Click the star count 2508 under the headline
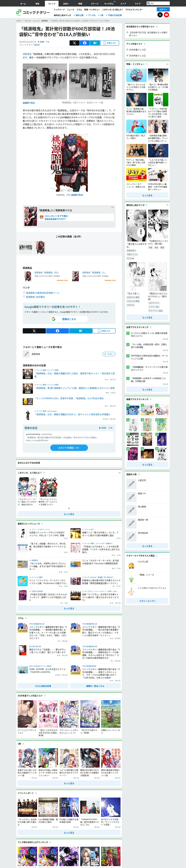The width and height of the screenshot is (186, 868). [x=41, y=42]
